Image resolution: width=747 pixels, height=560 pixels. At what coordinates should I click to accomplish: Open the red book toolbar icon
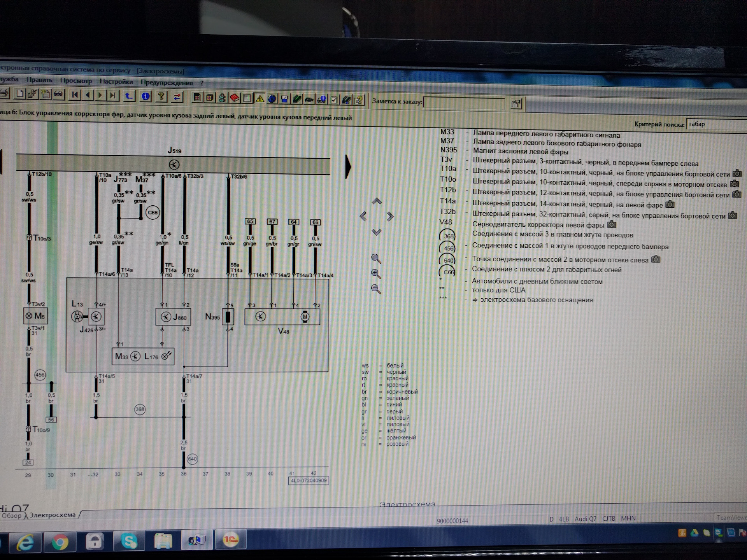[235, 98]
